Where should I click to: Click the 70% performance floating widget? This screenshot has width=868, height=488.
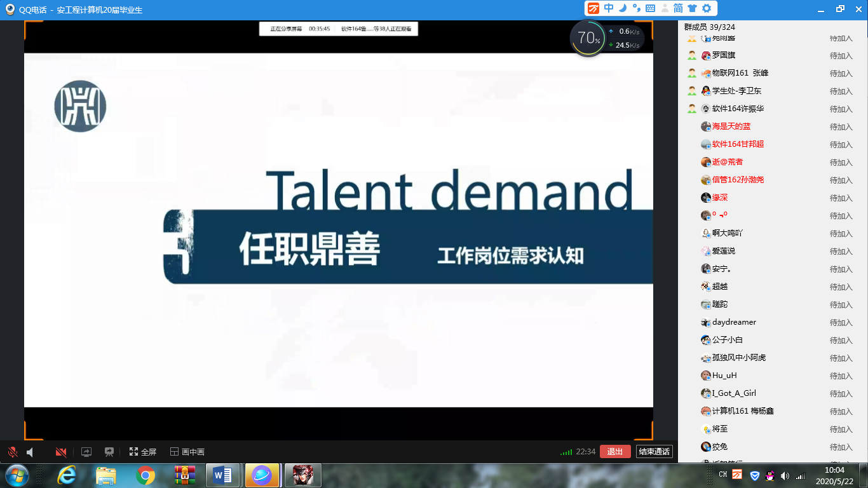click(x=588, y=39)
